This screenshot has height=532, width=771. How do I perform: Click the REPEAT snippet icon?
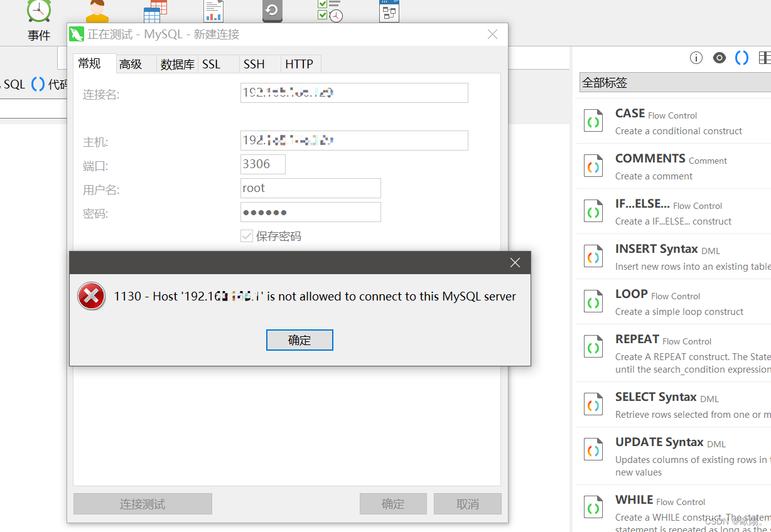593,347
